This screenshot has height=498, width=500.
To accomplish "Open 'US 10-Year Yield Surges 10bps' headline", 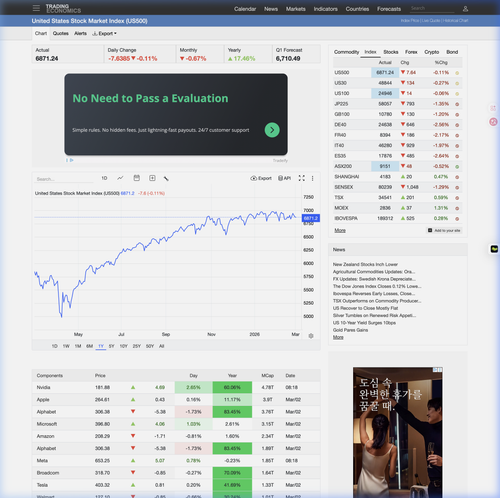I will (364, 323).
